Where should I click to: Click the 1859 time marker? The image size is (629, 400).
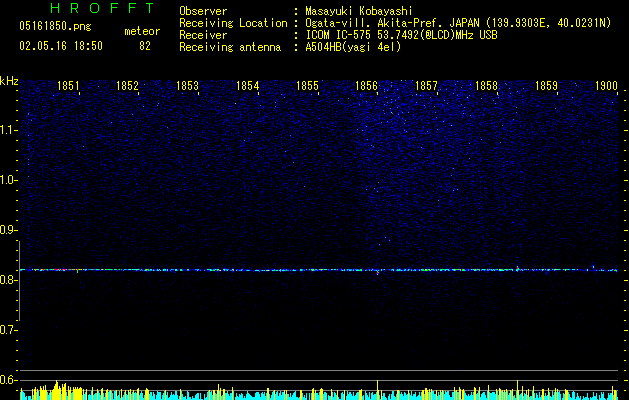[x=546, y=86]
